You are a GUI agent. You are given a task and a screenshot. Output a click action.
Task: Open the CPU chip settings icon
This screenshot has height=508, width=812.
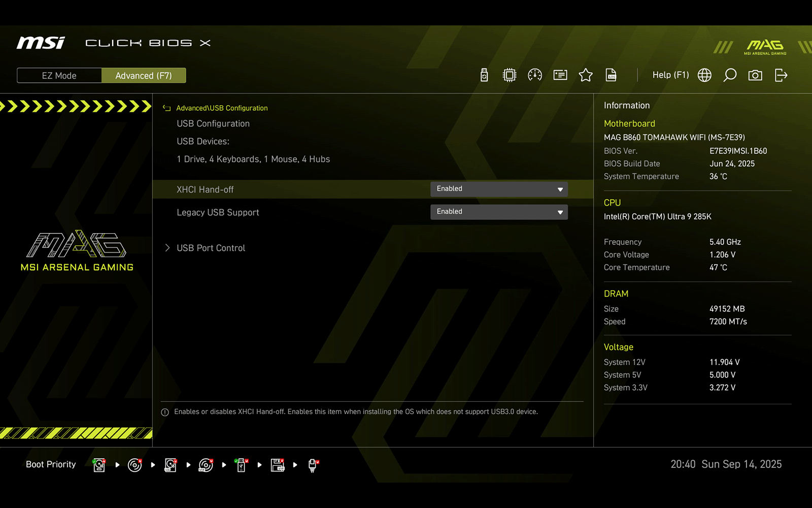(x=510, y=75)
